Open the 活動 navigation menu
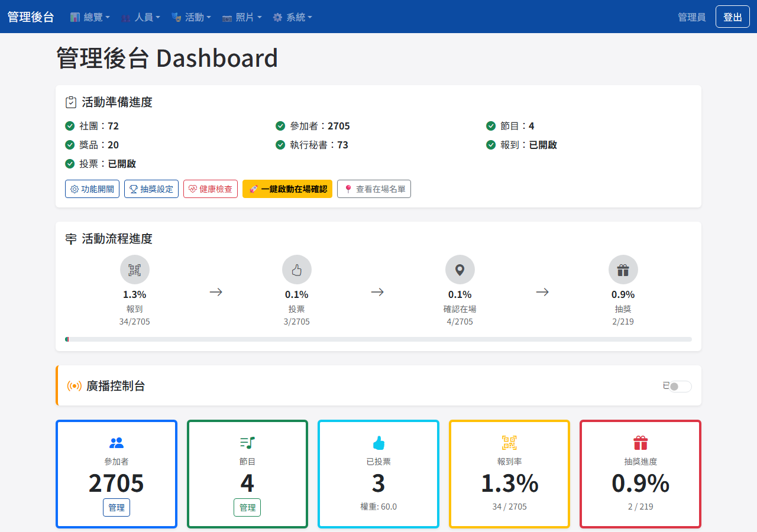757x532 pixels. click(191, 17)
